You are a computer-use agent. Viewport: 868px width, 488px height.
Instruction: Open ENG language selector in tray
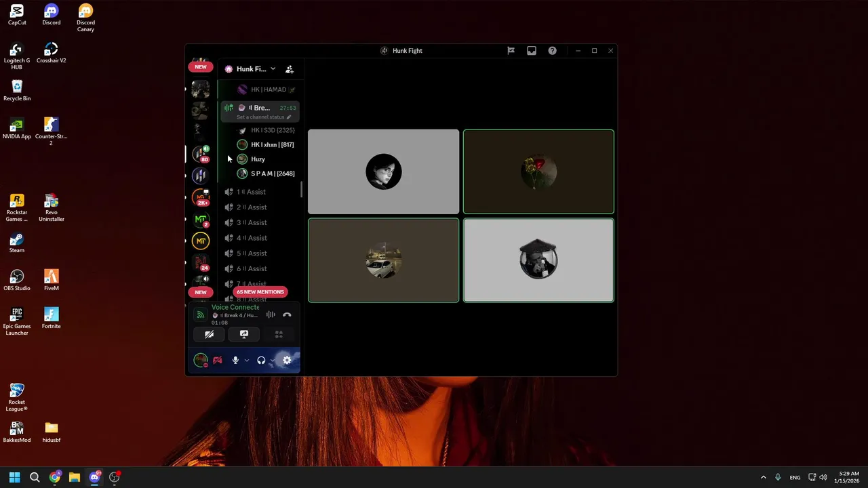tap(795, 477)
